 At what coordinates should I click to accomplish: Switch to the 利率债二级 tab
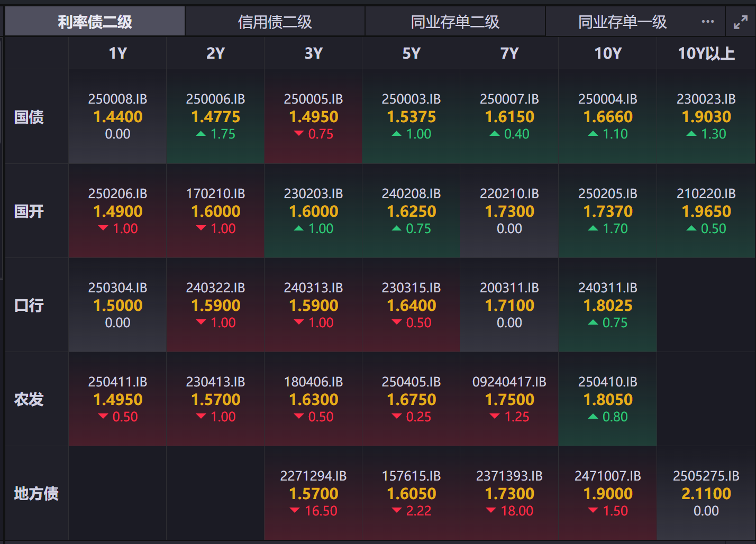(x=95, y=22)
